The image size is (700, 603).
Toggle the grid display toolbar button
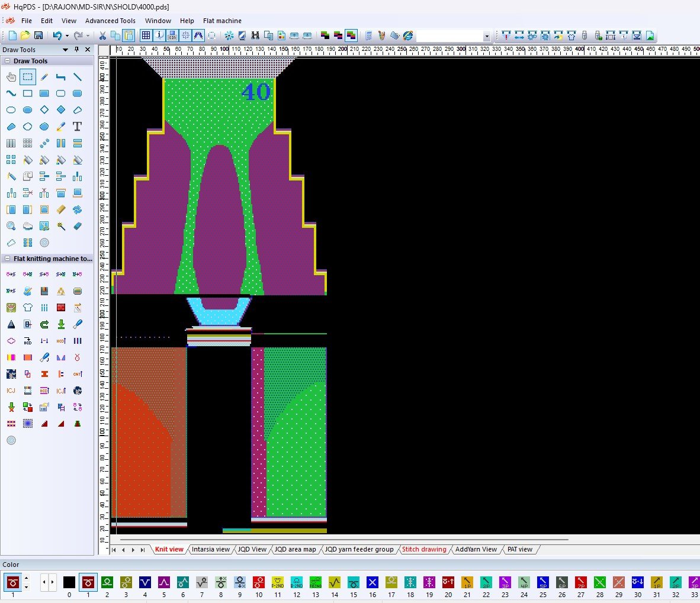coord(146,36)
